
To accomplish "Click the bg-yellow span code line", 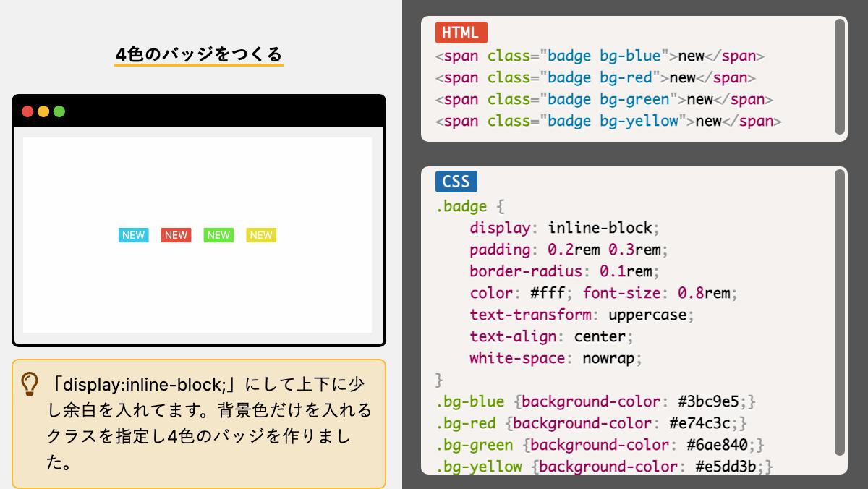I will (608, 122).
